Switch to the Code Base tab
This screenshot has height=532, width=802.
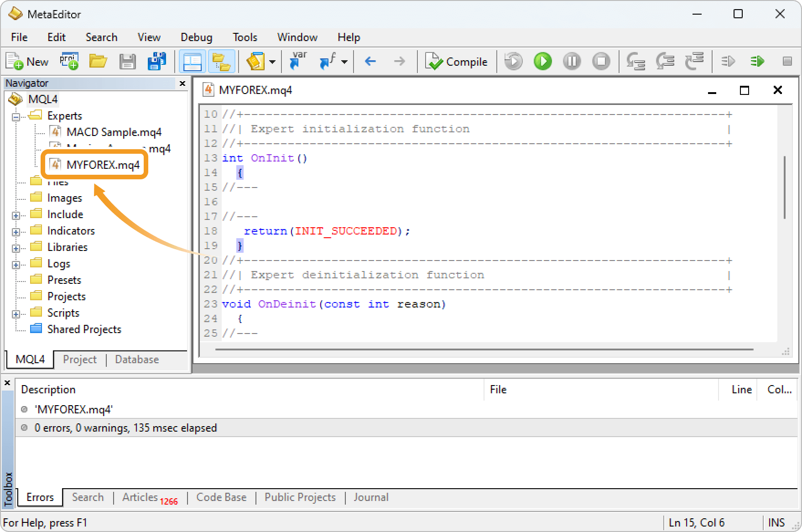point(221,497)
